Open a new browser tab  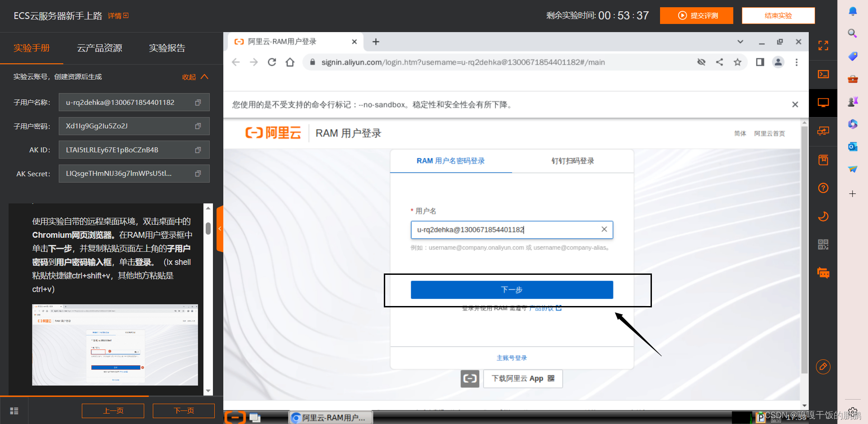(376, 42)
